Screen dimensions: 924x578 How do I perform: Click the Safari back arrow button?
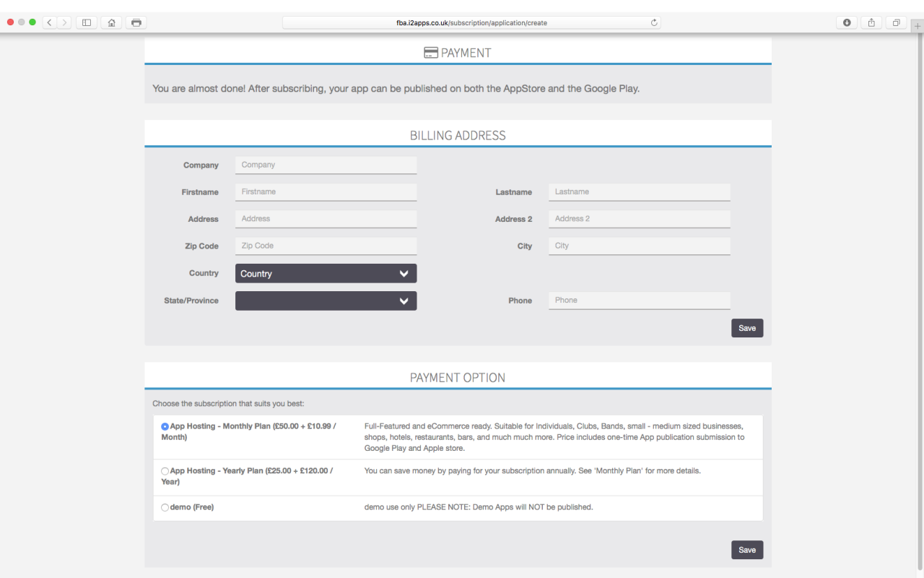(49, 22)
